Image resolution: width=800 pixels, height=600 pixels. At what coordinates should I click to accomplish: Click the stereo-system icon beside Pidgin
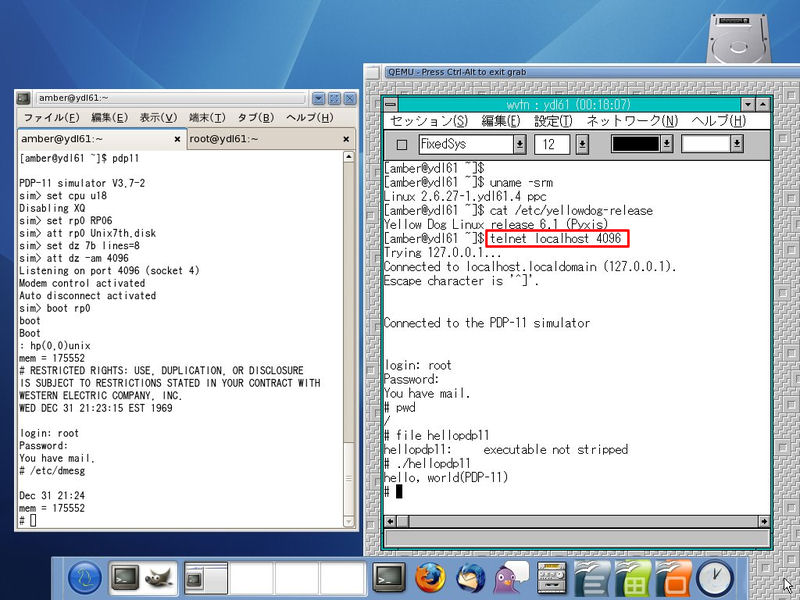(552, 578)
